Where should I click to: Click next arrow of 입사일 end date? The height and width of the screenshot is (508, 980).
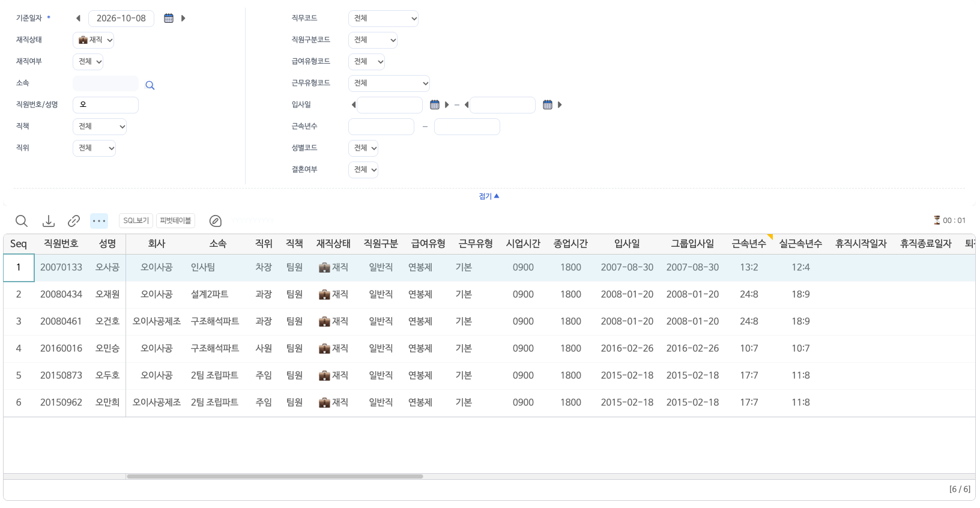tap(560, 105)
